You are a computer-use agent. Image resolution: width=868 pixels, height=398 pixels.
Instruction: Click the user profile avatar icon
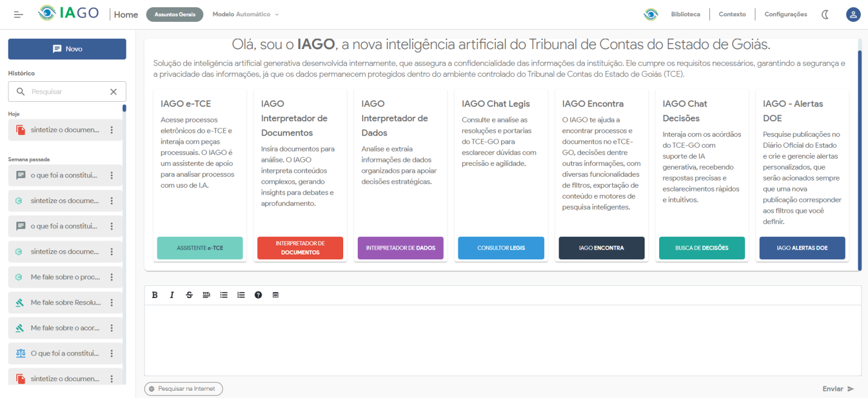click(853, 15)
